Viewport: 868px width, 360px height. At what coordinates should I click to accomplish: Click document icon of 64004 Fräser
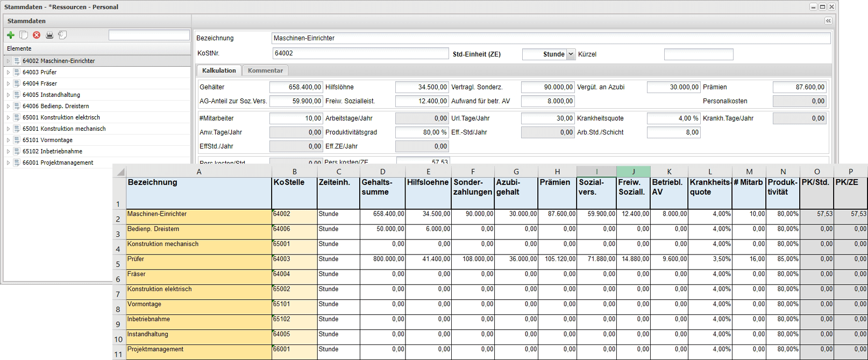[17, 83]
